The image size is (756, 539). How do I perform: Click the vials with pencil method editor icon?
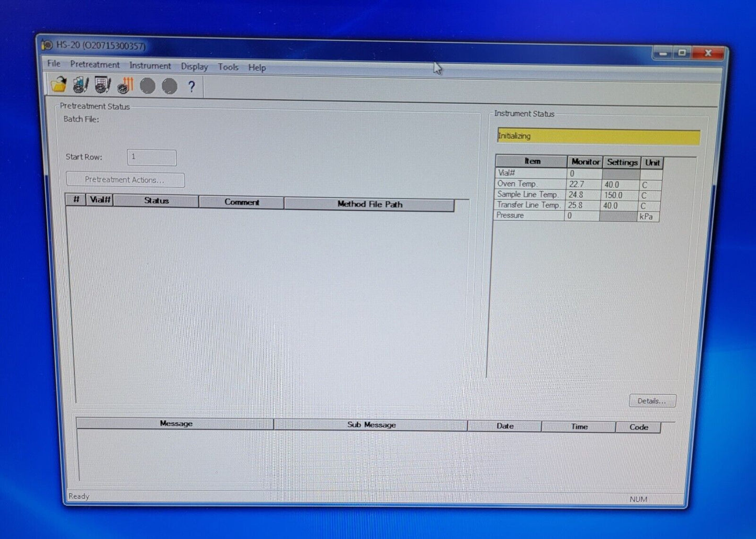(81, 85)
